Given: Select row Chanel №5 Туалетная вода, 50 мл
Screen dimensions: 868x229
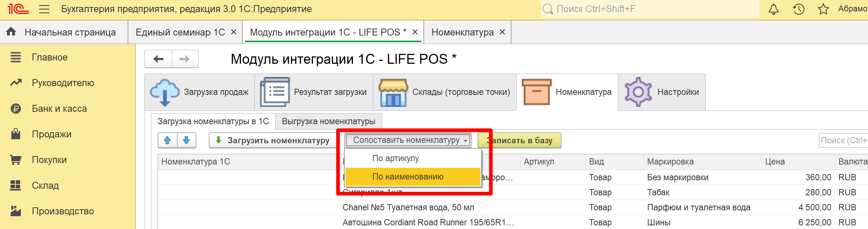Looking at the screenshot, I should (x=408, y=207).
